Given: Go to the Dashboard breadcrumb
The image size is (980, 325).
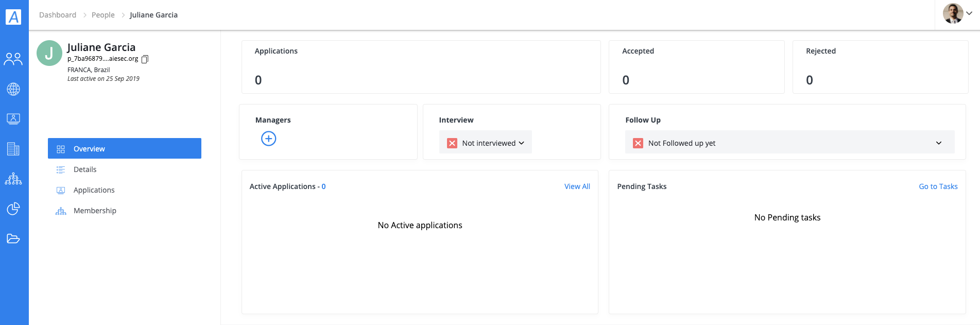Looking at the screenshot, I should click(58, 15).
